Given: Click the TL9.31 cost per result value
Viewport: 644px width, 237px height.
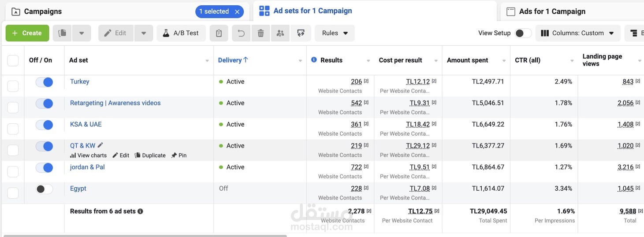Looking at the screenshot, I should (x=419, y=103).
